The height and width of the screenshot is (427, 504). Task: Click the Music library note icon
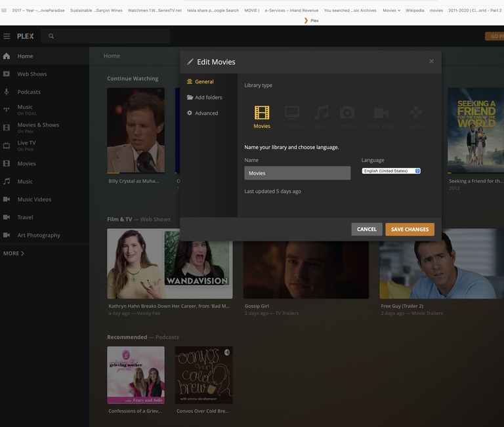click(x=7, y=182)
